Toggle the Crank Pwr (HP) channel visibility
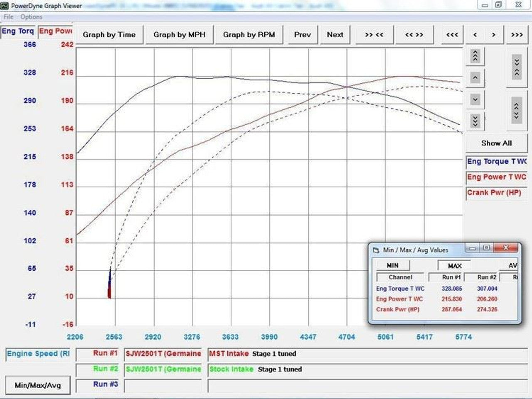This screenshot has width=532, height=399. pyautogui.click(x=496, y=193)
